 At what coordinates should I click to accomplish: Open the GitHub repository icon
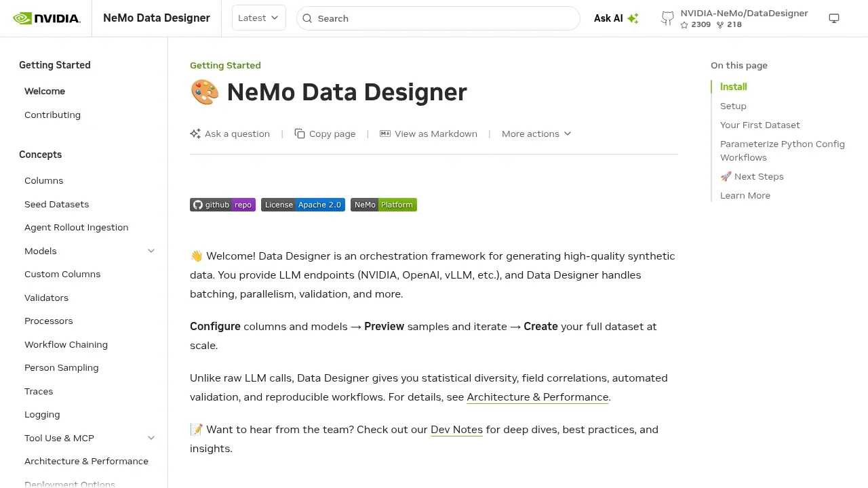[668, 18]
